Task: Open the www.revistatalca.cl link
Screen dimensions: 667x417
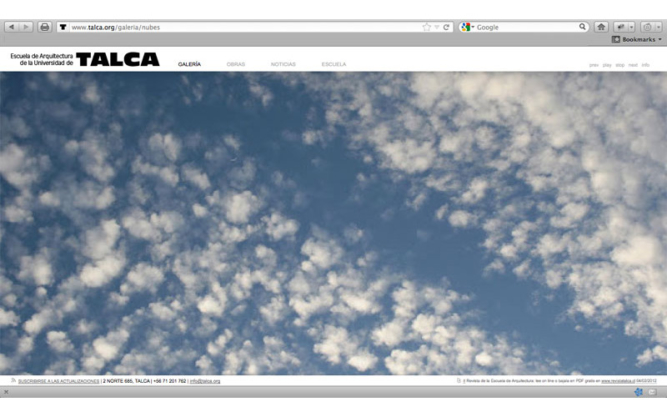Action: coord(618,381)
